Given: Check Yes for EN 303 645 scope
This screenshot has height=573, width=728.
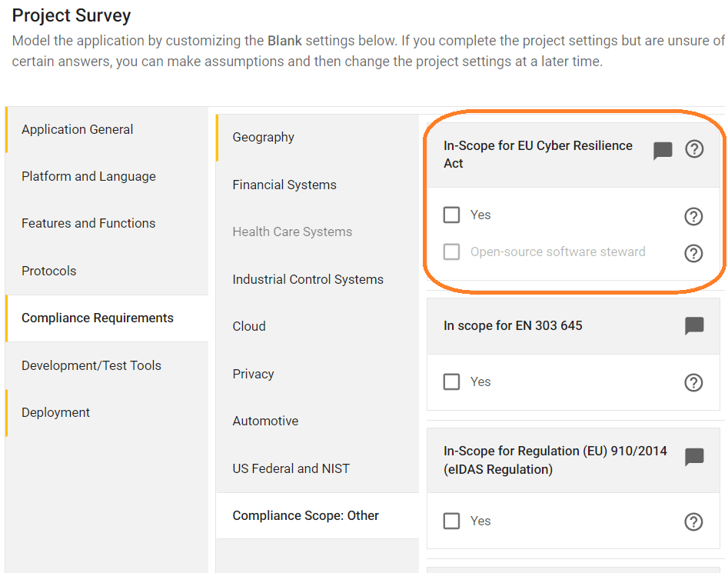Looking at the screenshot, I should click(x=451, y=381).
